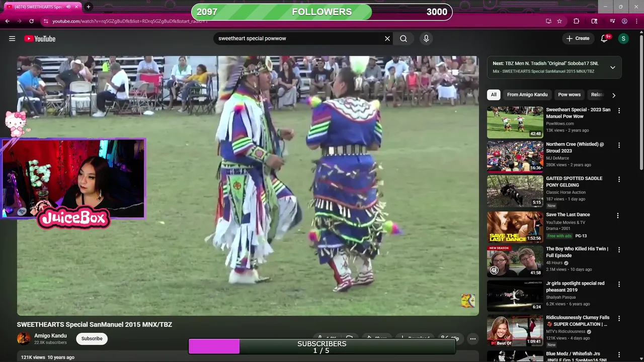
Task: Open options for Ridiculousnessly Clumsy Falls video
Action: click(x=619, y=319)
